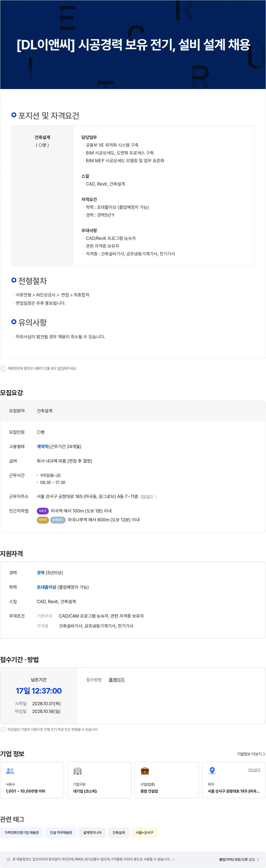Screen dimensions: 266x868
Task: Click the 종합 건설업 industry text
Action: pos(149,791)
